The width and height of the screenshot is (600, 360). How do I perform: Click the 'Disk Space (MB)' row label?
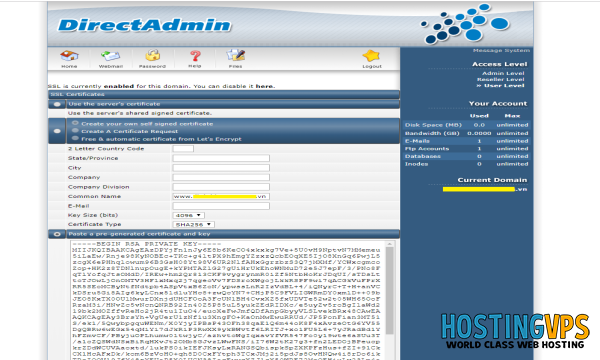tap(433, 125)
